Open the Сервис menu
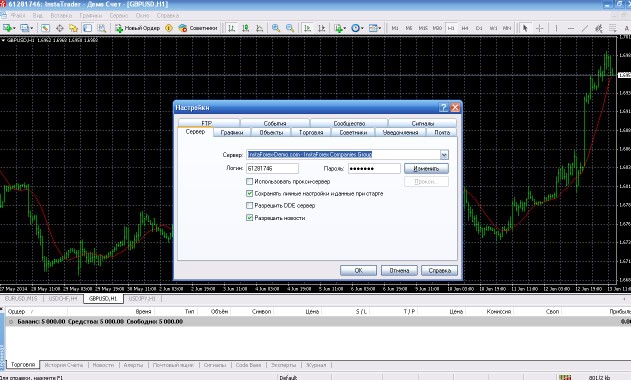The width and height of the screenshot is (631, 380). 119,15
